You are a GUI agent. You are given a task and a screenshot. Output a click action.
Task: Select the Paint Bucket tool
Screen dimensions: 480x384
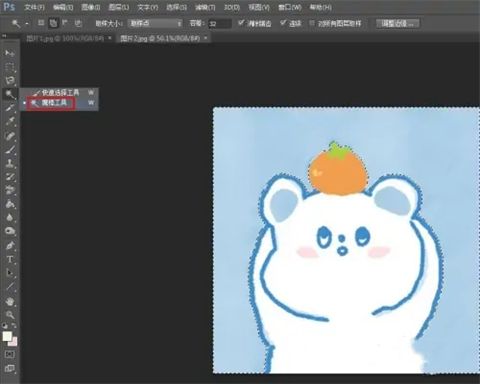click(x=10, y=204)
